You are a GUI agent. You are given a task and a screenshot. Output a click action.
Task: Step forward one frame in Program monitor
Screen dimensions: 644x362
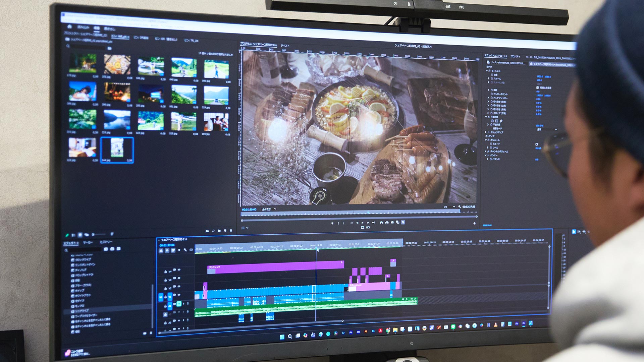(368, 223)
